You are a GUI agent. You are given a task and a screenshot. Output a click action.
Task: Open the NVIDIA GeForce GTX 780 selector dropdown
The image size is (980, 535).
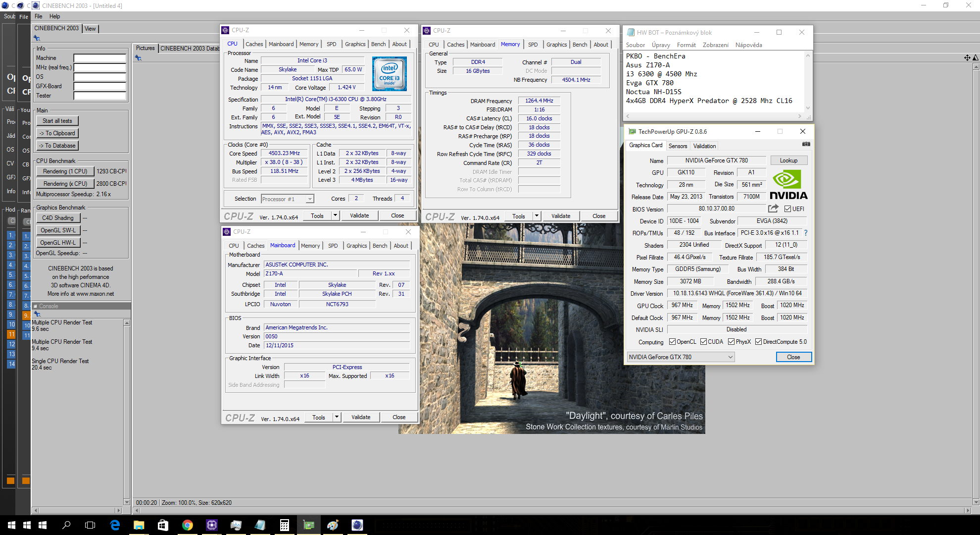coord(681,357)
